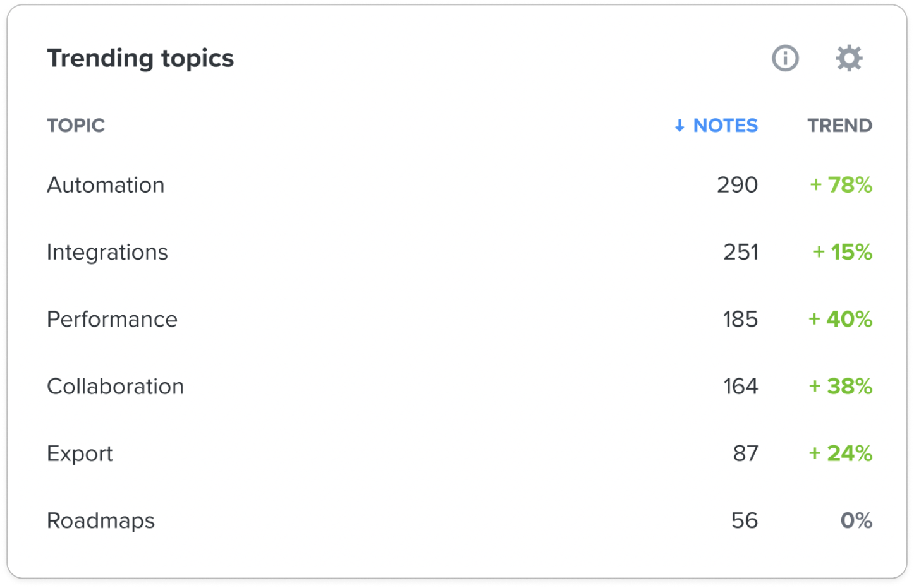Click the 251 notes count for Integrations
914x588 pixels.
[740, 252]
